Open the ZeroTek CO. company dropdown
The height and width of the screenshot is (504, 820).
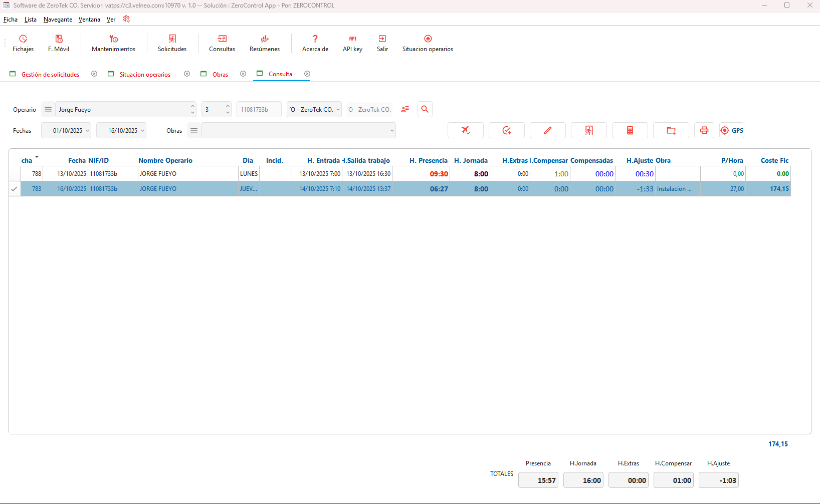tap(338, 109)
